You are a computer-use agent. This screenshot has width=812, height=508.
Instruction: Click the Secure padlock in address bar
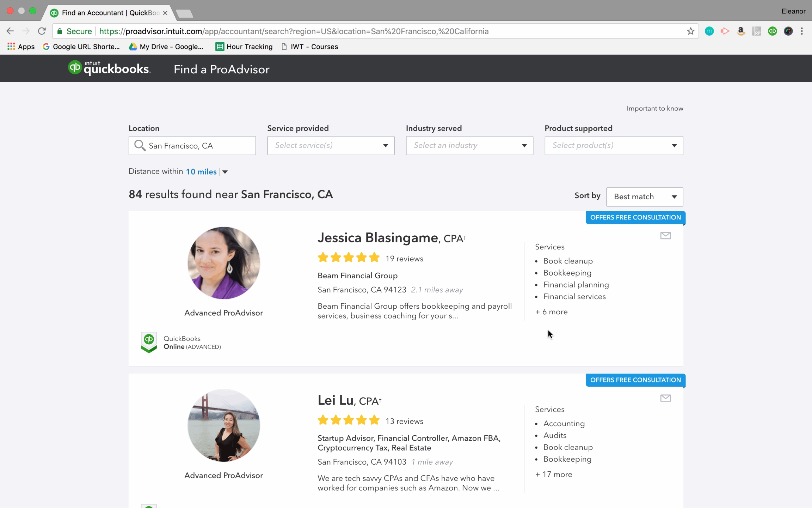tap(60, 31)
